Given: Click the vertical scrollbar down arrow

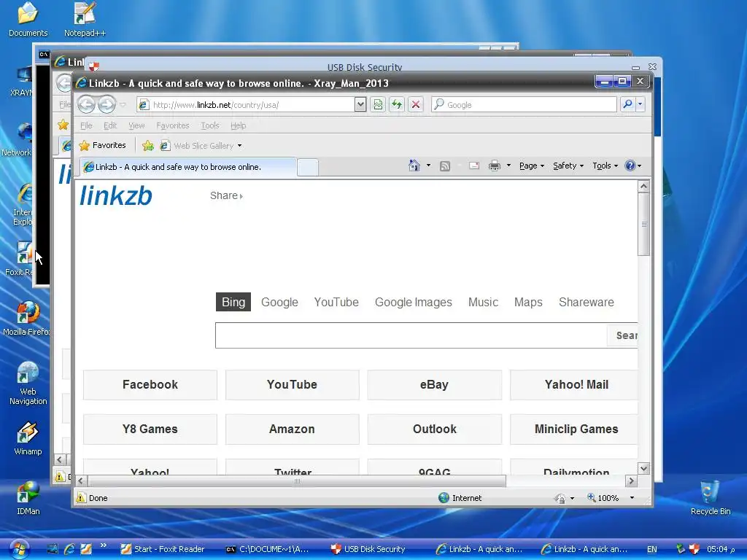Looking at the screenshot, I should (x=643, y=469).
